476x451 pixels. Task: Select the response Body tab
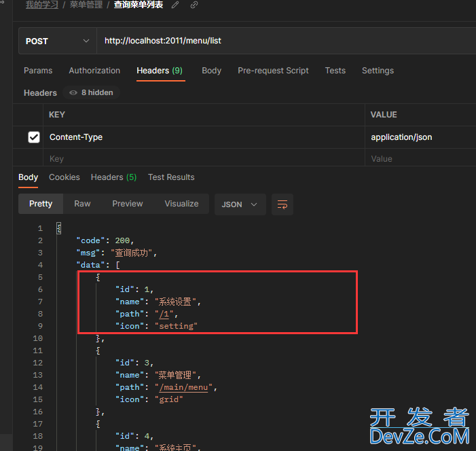(x=29, y=177)
